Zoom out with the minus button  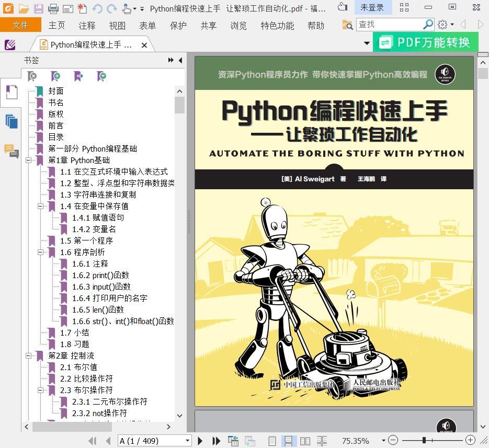393,440
